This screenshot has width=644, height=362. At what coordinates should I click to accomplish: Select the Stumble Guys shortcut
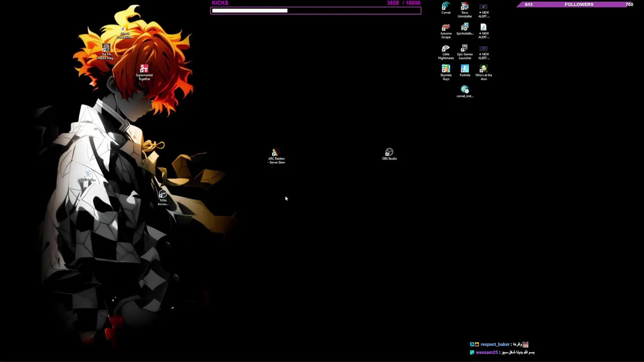click(x=446, y=72)
